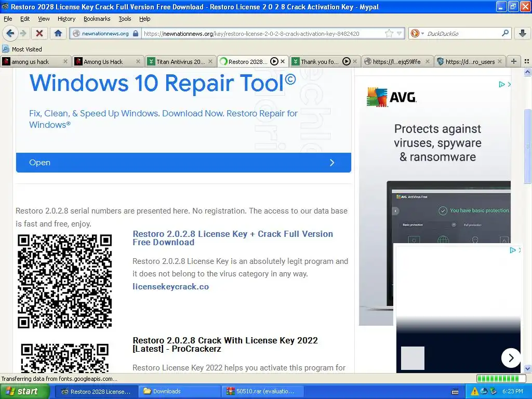The image size is (532, 399).
Task: Click AdChoices icon on the AVG ad
Action: pos(502,85)
